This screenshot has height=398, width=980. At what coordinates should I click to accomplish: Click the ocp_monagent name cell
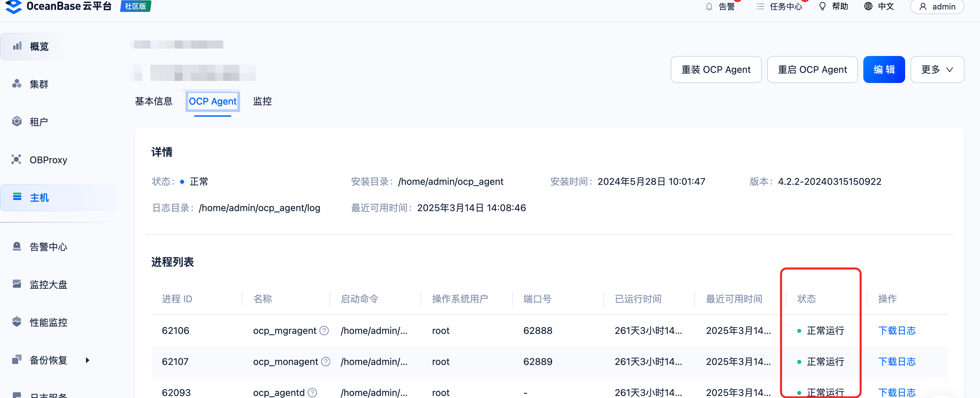[x=285, y=362]
